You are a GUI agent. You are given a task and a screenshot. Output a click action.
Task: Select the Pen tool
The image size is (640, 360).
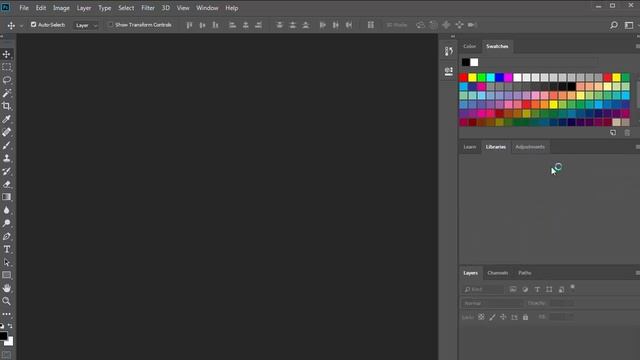click(7, 236)
